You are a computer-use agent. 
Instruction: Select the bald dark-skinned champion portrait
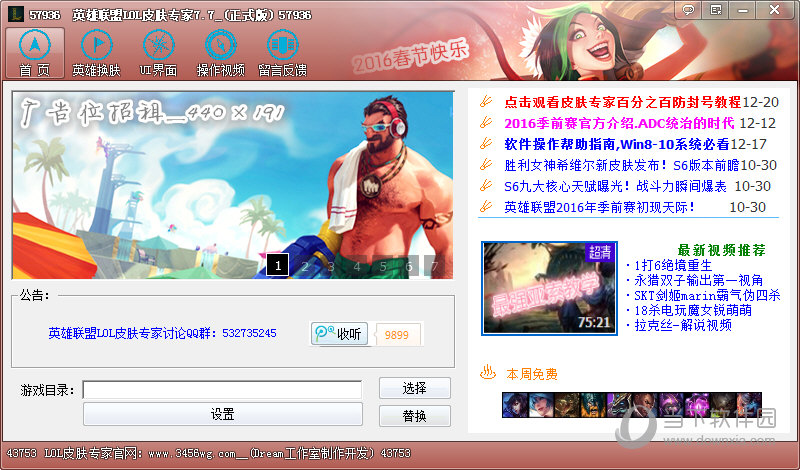point(645,405)
